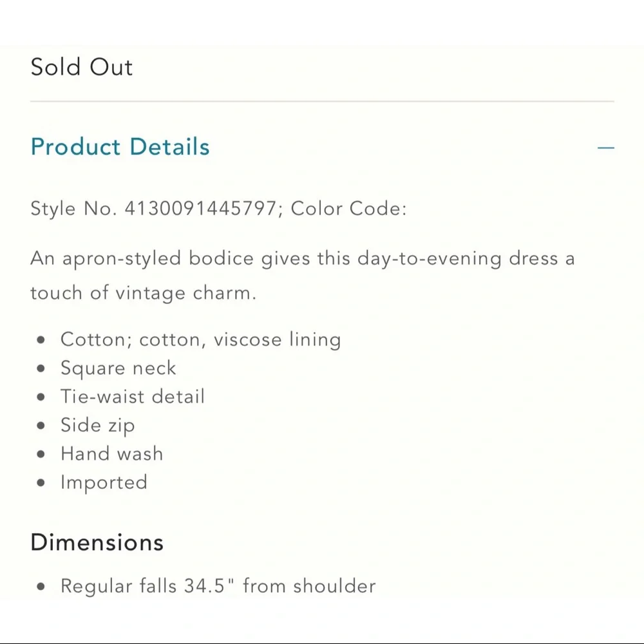This screenshot has width=644, height=644.
Task: Select the bullet marker next to Cotton
Action: pyautogui.click(x=40, y=339)
